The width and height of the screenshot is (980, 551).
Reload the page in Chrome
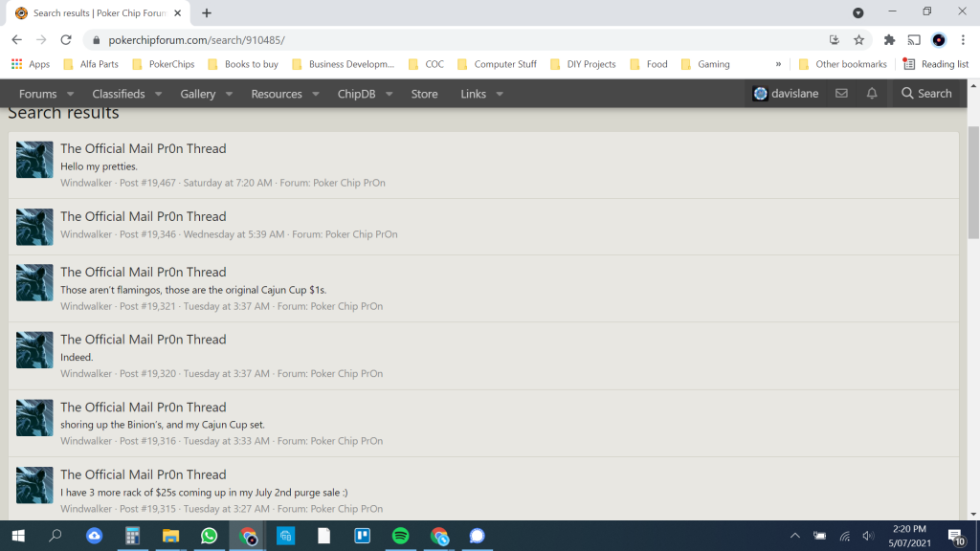click(x=66, y=40)
